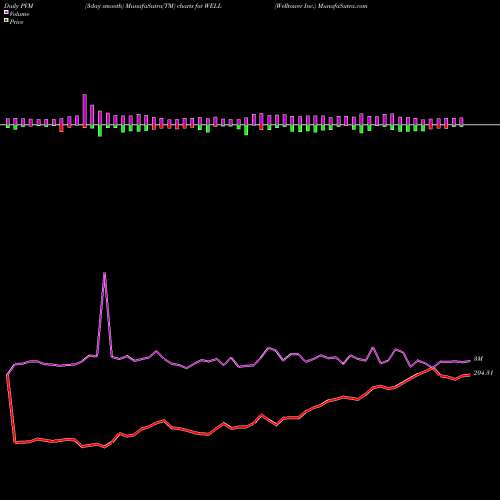Click the '(Welltower Inc.) MunafaSutra.com' text
500x500 pixels.
coord(321,6)
